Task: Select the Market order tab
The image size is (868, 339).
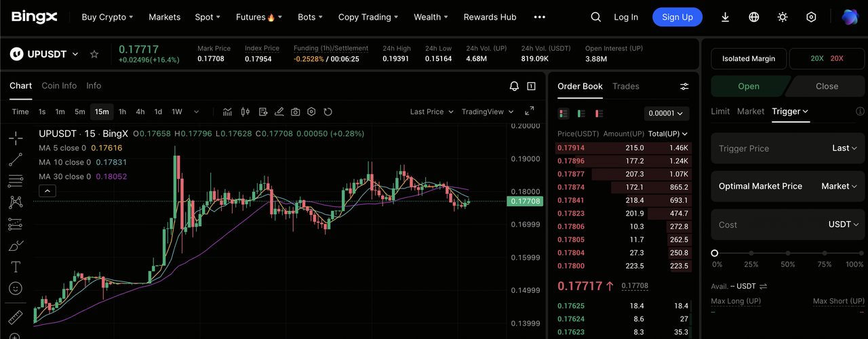Action: click(751, 111)
